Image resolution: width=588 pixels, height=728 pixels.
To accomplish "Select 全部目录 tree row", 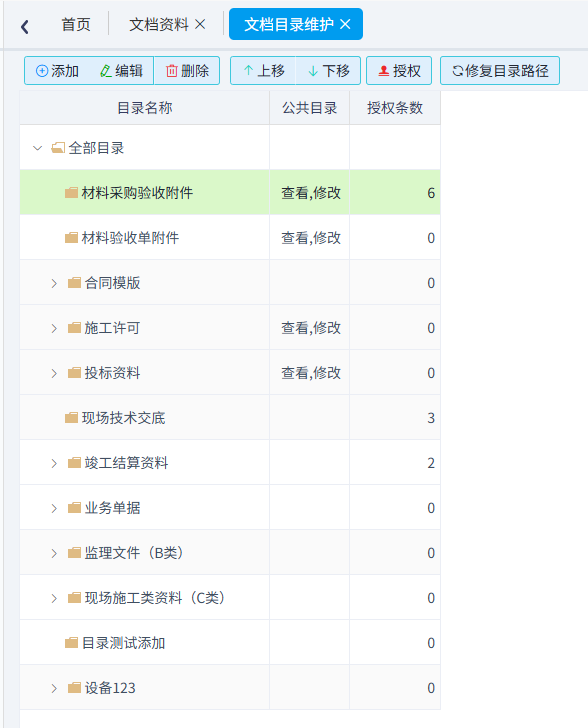I will coord(144,148).
